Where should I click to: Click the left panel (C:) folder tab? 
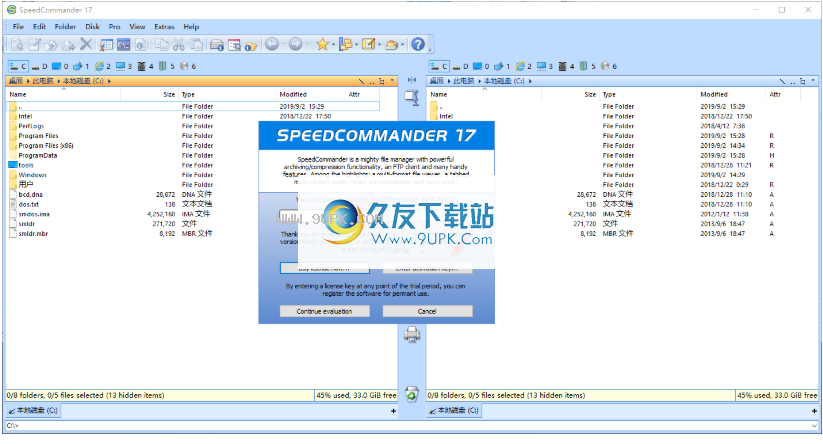[33, 410]
